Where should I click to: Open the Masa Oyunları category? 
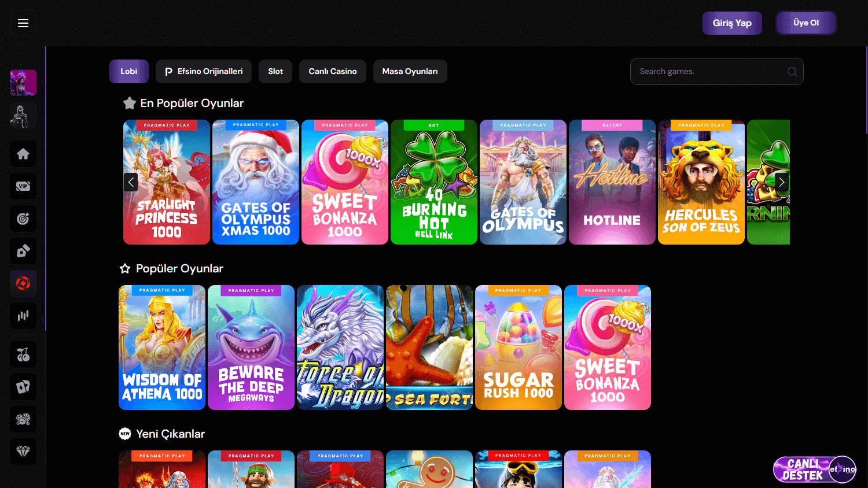[410, 71]
